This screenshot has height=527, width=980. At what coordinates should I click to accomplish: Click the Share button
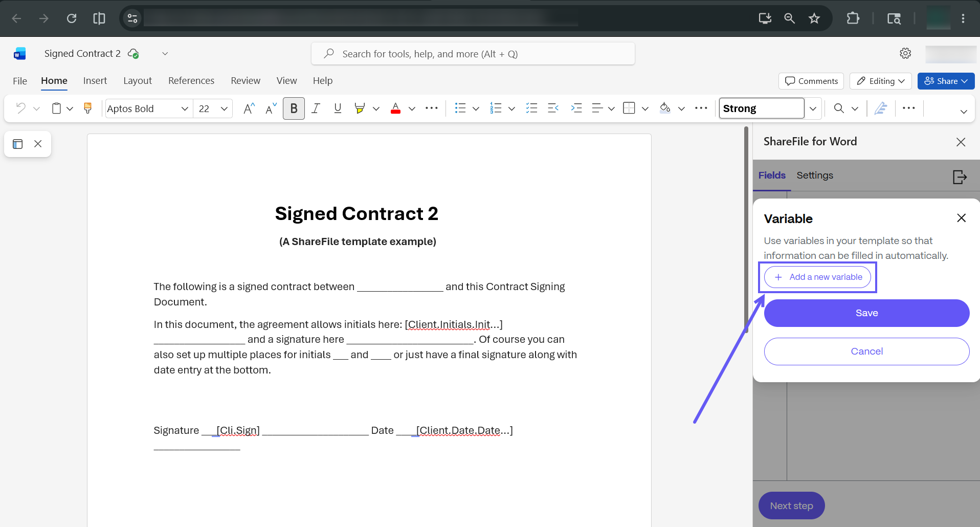[x=946, y=81]
